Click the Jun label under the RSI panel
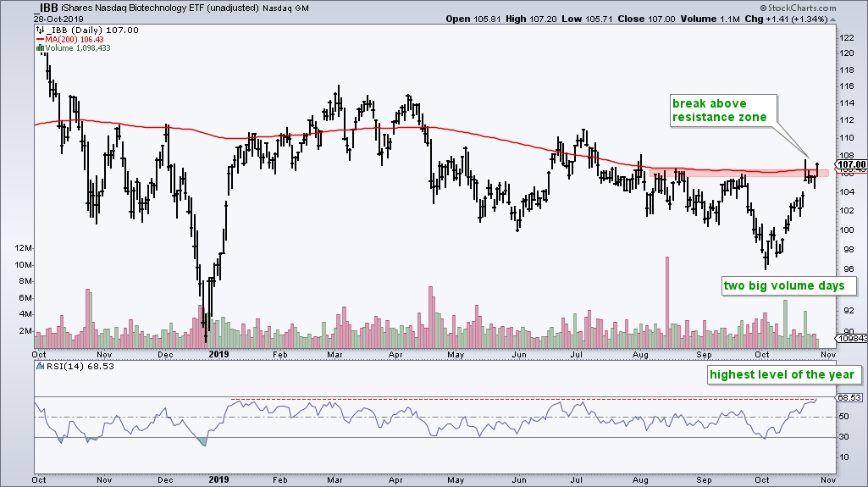Image resolution: width=868 pixels, height=487 pixels. coord(519,480)
